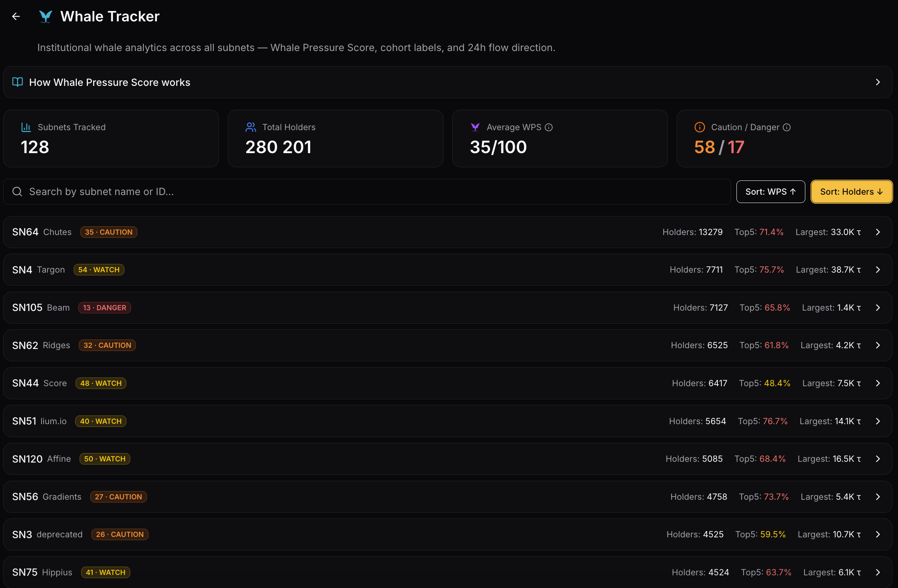This screenshot has height=588, width=898.
Task: Click the Total Holders value 280 201
Action: click(278, 147)
